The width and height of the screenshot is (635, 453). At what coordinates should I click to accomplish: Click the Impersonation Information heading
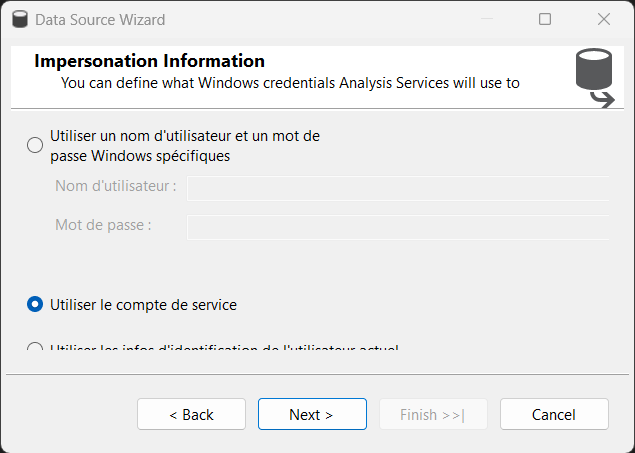149,61
